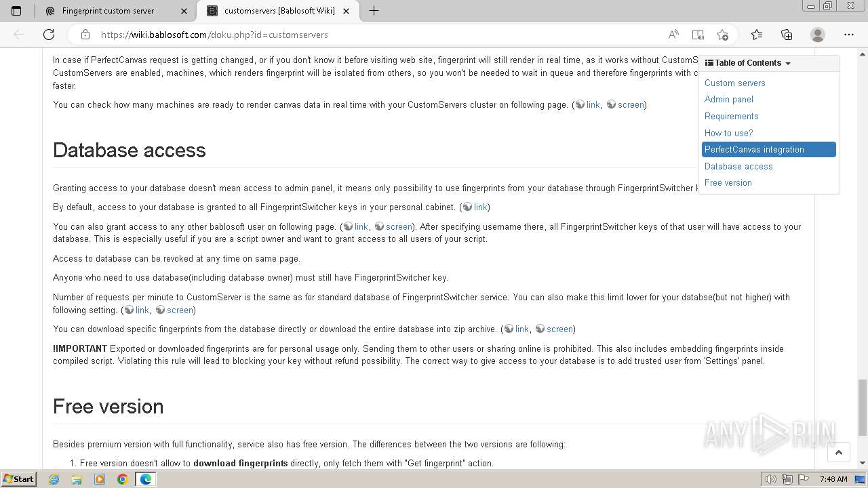Select the Edge taskbar button
This screenshot has width=868, height=488.
click(x=146, y=479)
